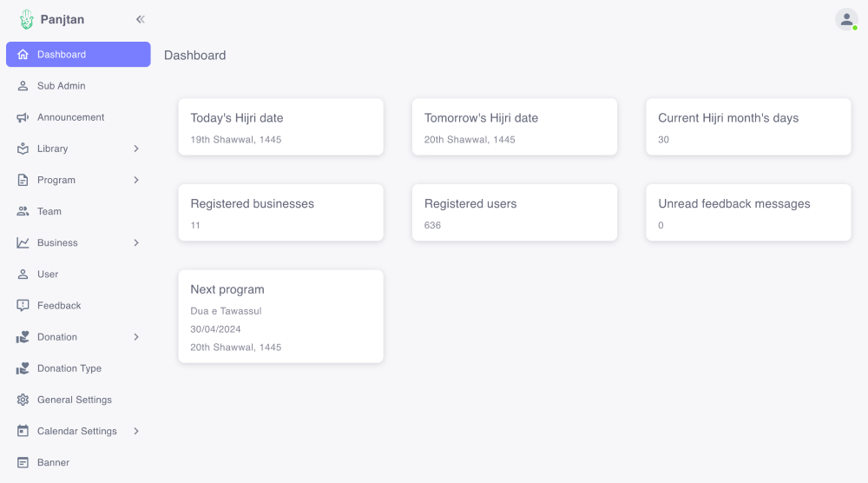This screenshot has width=868, height=483.
Task: Expand the Program submenu chevron
Action: [x=136, y=180]
